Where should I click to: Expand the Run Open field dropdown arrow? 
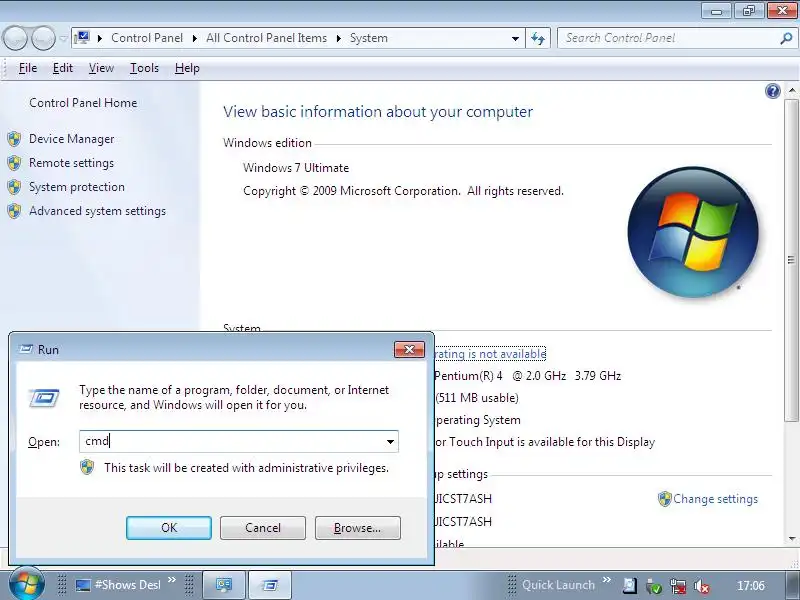tap(390, 441)
